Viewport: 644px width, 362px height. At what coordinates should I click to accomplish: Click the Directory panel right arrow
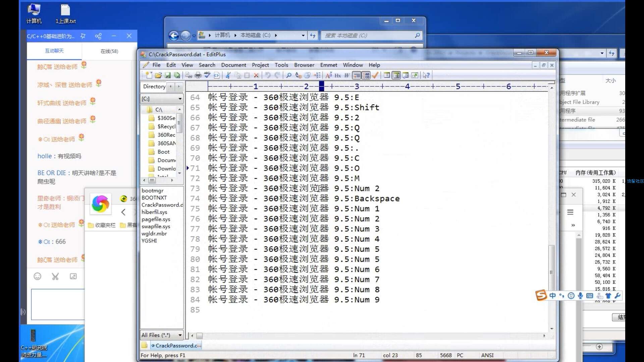tap(179, 86)
